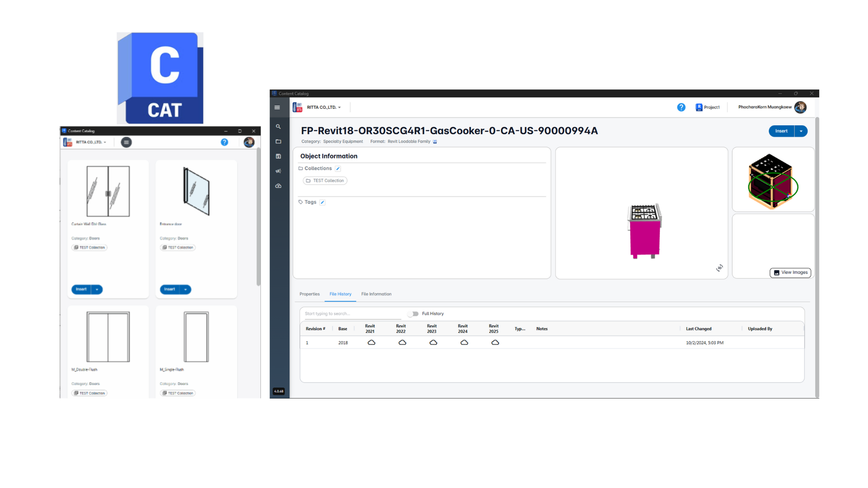Screen dimensions: 868x488
Task: Click the M_Single-Flush door thumbnail
Action: pos(196,337)
